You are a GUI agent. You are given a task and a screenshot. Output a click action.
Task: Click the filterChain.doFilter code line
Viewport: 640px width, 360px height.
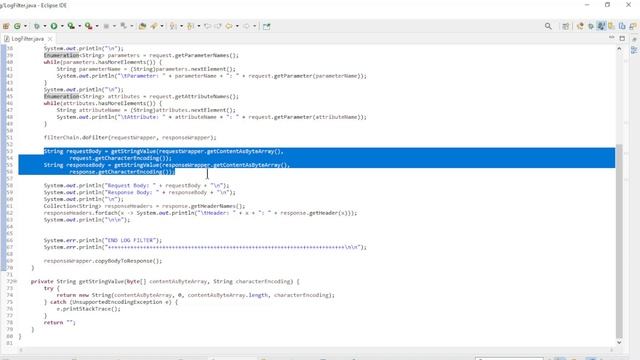tap(130, 138)
